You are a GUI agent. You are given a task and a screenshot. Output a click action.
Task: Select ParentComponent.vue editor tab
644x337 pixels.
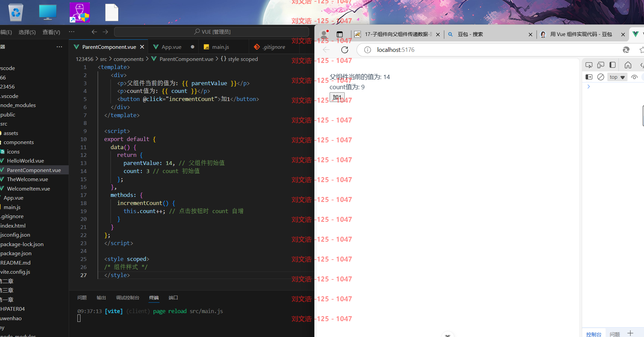point(109,47)
